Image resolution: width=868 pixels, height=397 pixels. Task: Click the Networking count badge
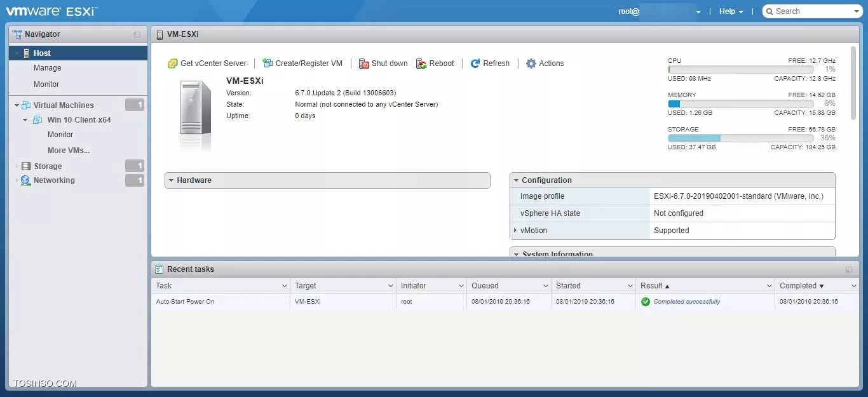[x=135, y=180]
